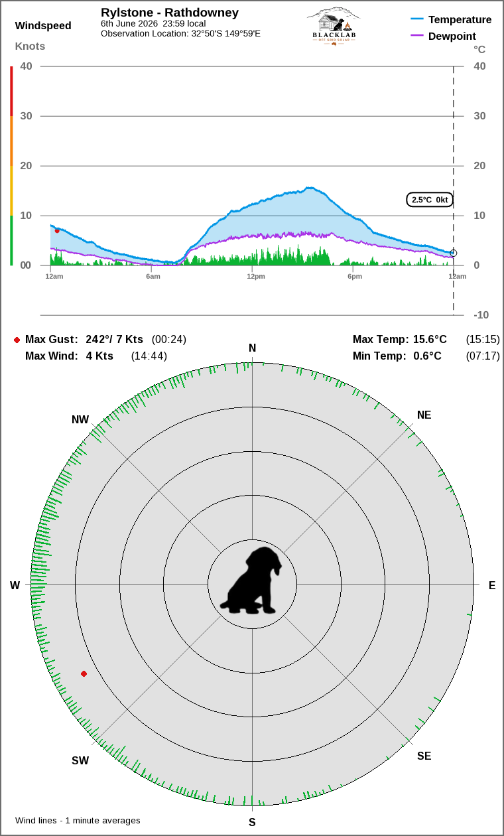Screen dimensions: 504x836
Task: Click the black dog silhouette in compass center
Action: tap(251, 581)
